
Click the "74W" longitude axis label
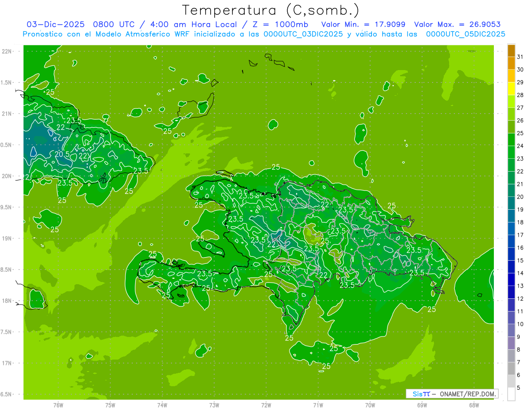162,406
